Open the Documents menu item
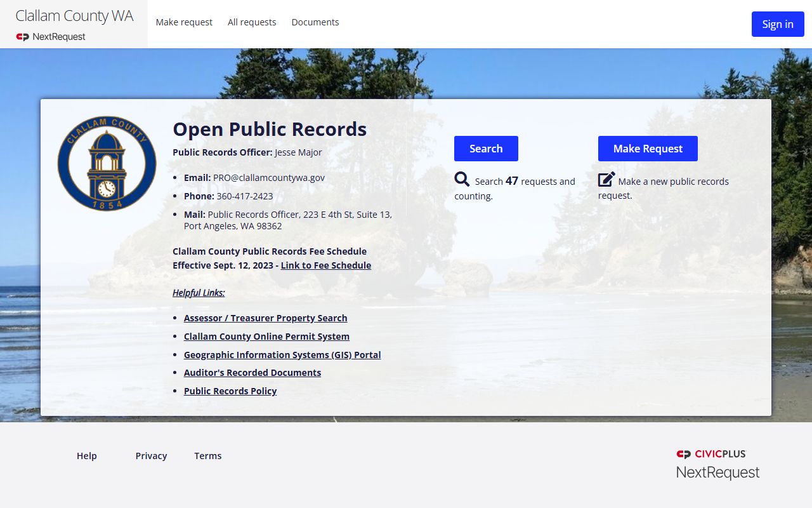Screen dimensions: 812x508 coord(315,22)
